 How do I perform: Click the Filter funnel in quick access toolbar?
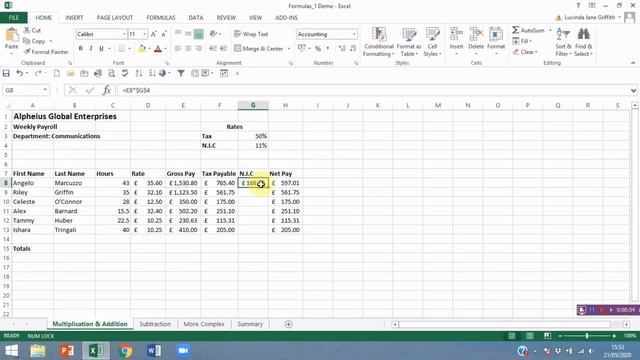point(181,73)
